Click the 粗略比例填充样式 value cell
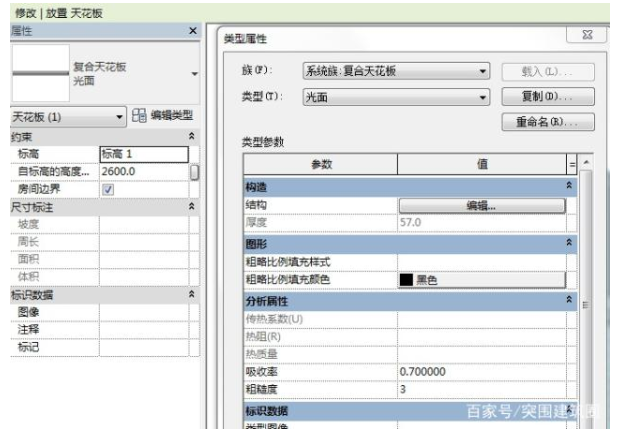 point(482,262)
